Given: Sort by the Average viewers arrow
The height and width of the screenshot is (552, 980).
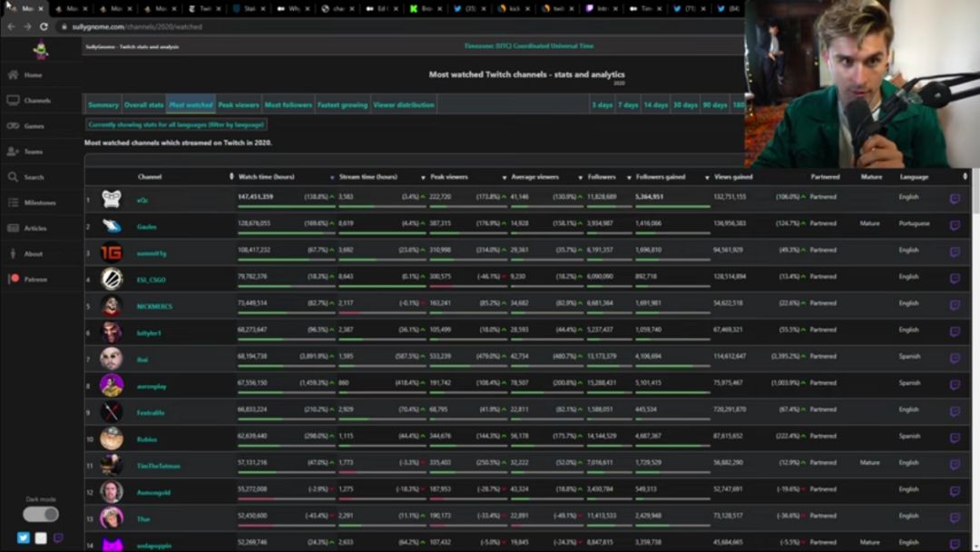Looking at the screenshot, I should tap(580, 178).
